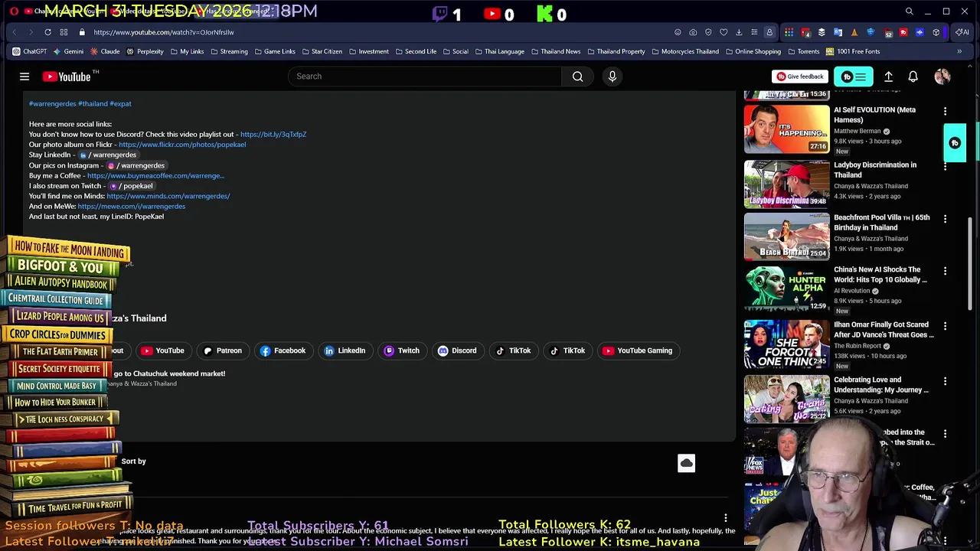Open options menu for Beachfront Pool Villa video

[945, 220]
